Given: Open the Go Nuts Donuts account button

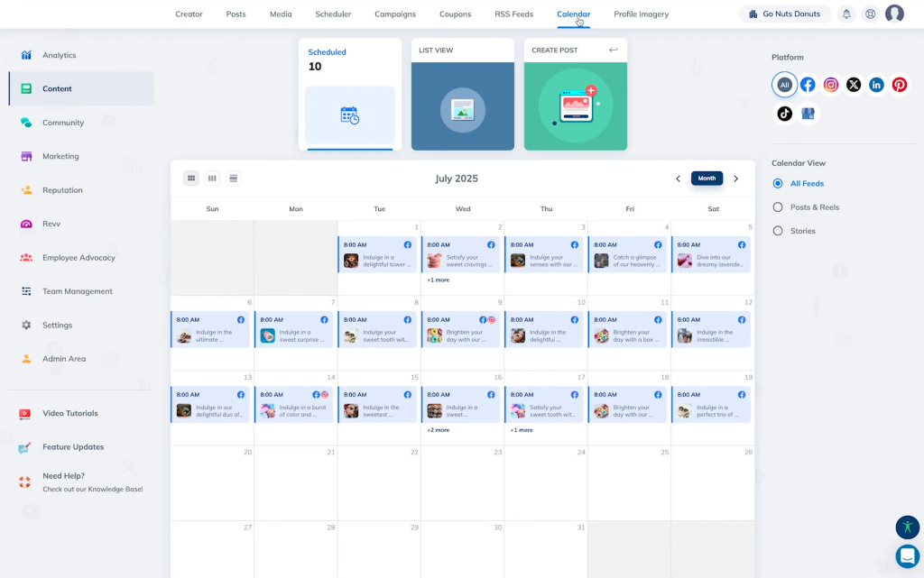Looking at the screenshot, I should pos(784,14).
